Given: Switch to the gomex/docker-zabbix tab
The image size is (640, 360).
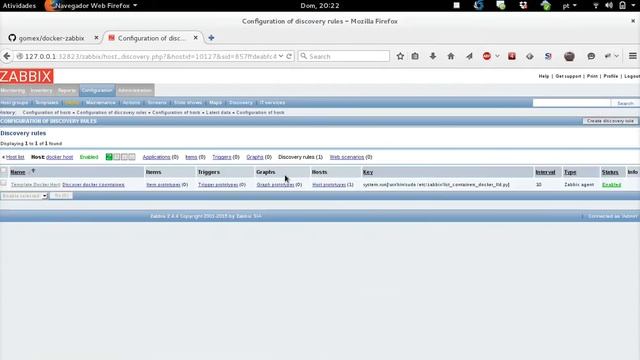Looking at the screenshot, I should point(51,38).
